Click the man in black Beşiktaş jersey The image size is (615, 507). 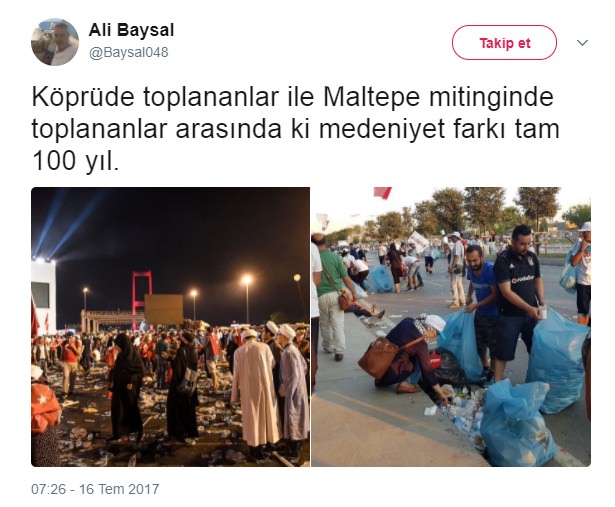517,298
